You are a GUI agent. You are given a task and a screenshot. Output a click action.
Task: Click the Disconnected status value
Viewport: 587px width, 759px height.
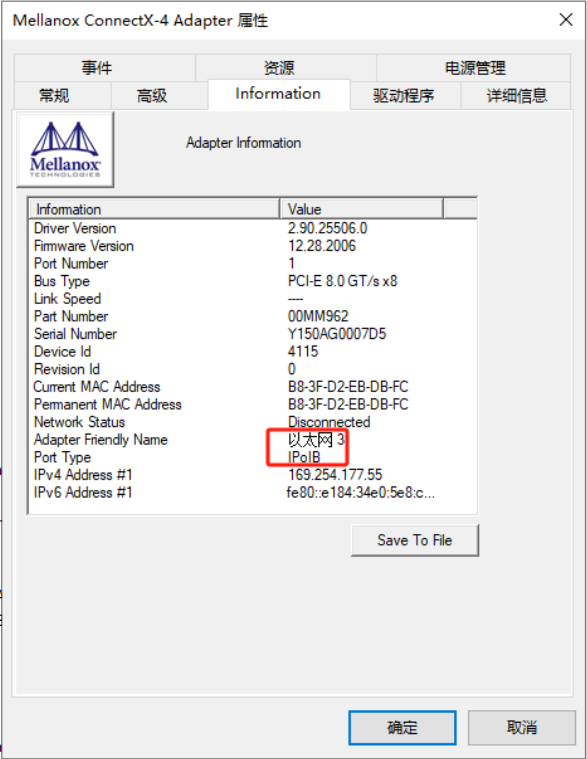point(329,422)
